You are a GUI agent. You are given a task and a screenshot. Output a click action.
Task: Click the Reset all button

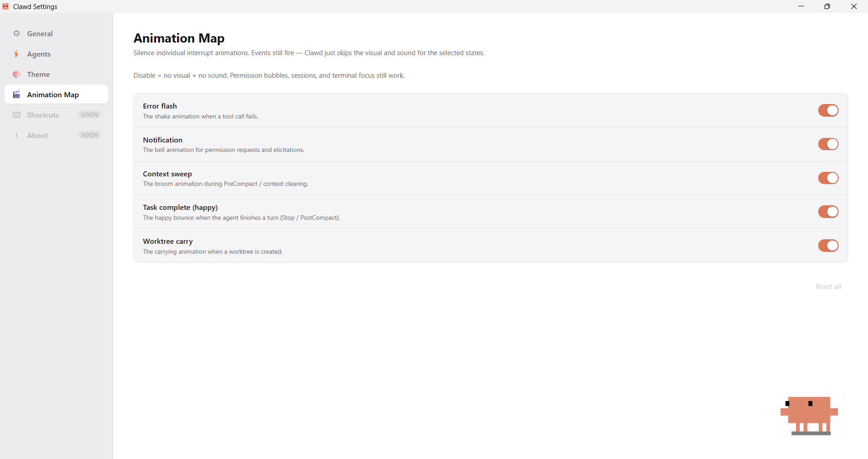[x=828, y=287]
